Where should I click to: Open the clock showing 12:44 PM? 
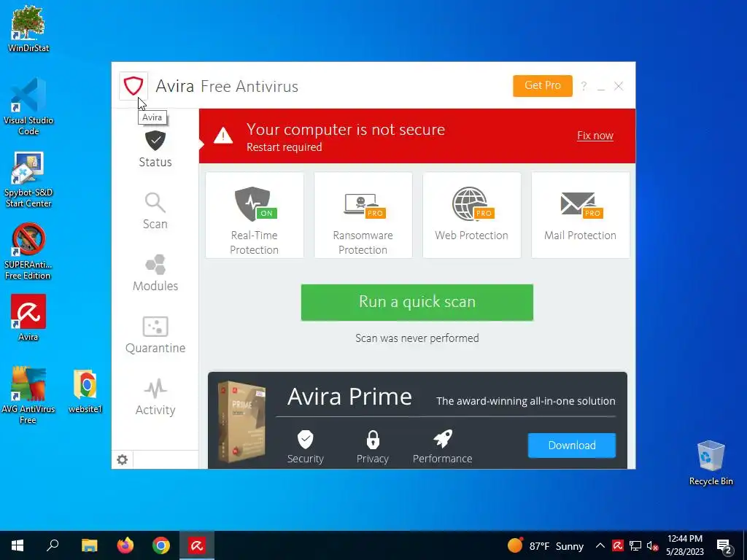point(684,545)
